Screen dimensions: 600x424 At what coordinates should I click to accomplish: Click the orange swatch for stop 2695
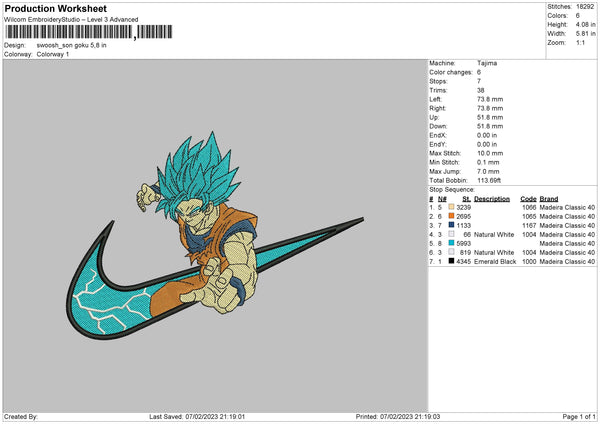click(x=451, y=216)
